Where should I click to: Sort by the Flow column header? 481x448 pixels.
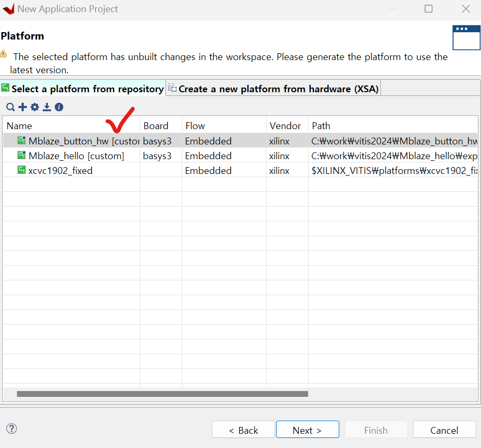click(224, 126)
